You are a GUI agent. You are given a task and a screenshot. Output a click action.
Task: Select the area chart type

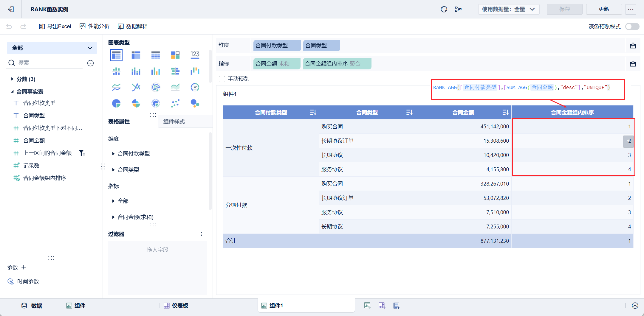[x=175, y=87]
